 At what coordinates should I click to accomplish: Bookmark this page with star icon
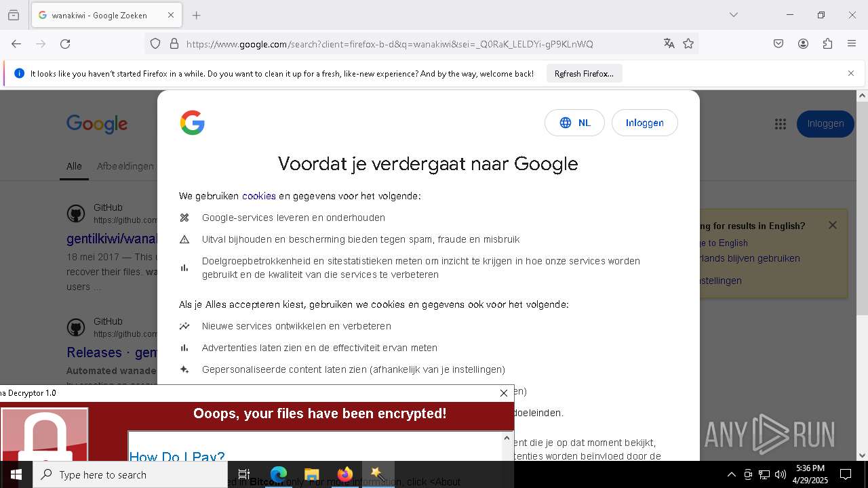[688, 44]
